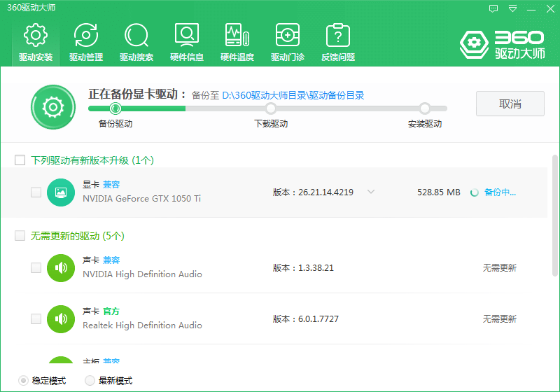Click the 360驱动大师 logo

(502, 45)
